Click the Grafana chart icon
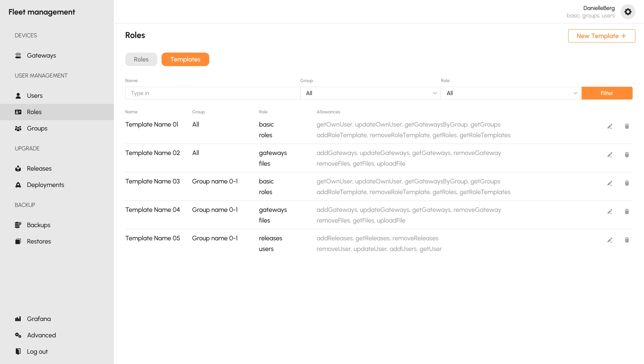Screen dimensions: 644x364 click(x=18, y=319)
